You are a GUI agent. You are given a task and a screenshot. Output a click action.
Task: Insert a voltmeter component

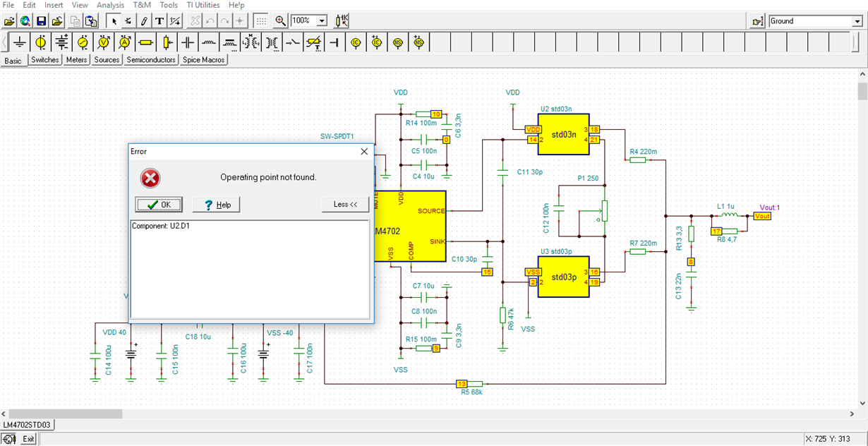tap(104, 42)
